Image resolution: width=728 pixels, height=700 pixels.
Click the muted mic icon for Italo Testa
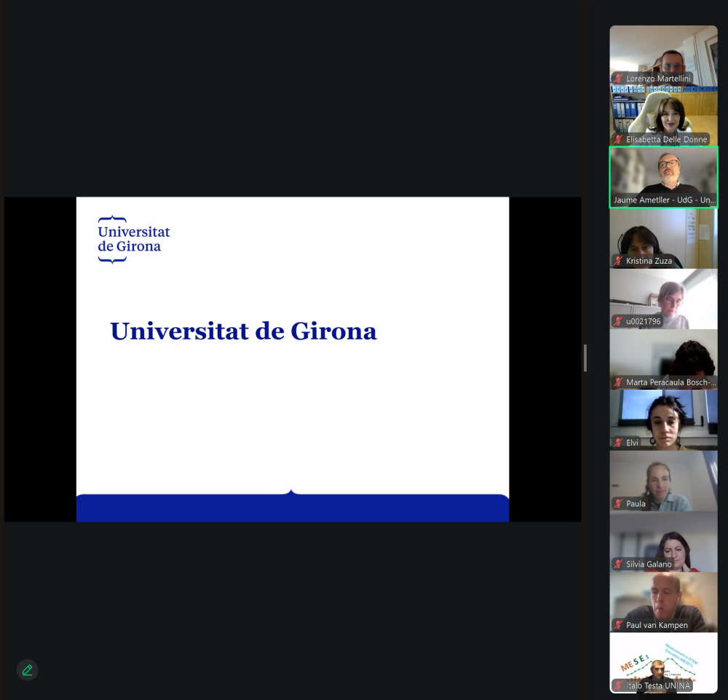(619, 685)
